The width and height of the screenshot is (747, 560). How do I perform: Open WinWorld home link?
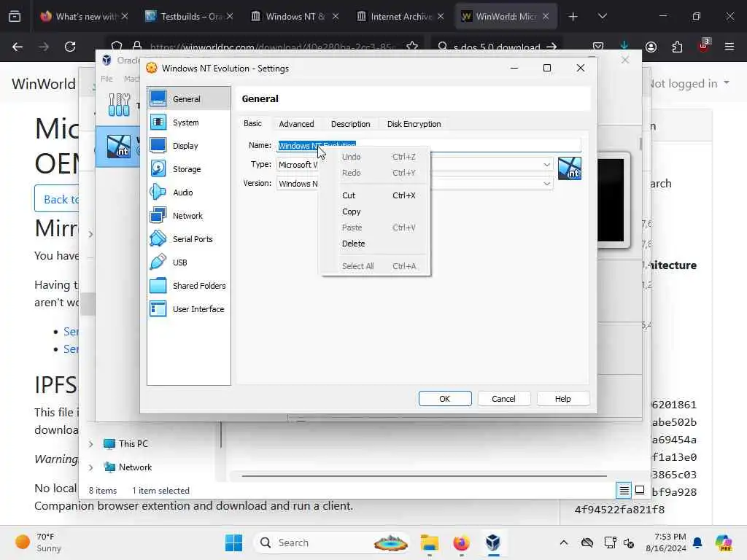pyautogui.click(x=43, y=84)
